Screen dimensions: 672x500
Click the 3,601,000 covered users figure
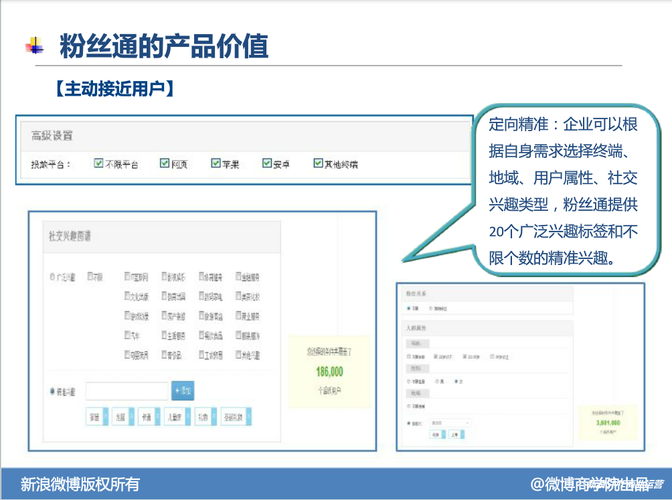click(x=608, y=423)
